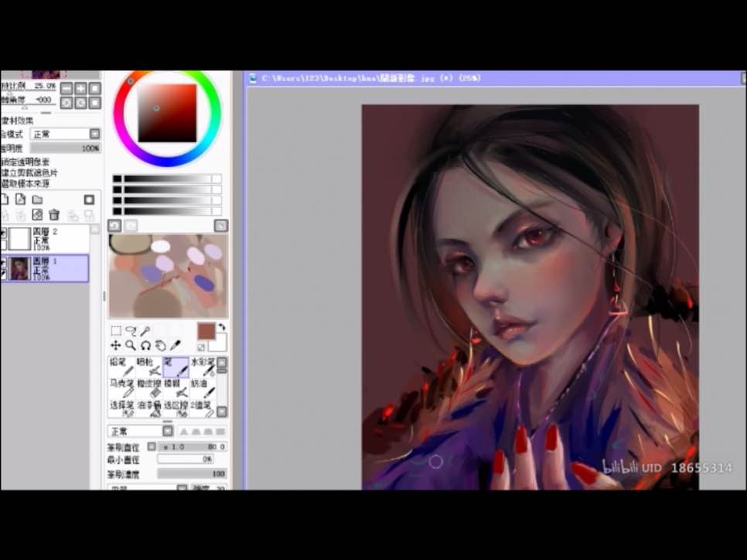Zoom out with the navigator minus button
The width and height of the screenshot is (747, 560).
[x=67, y=88]
